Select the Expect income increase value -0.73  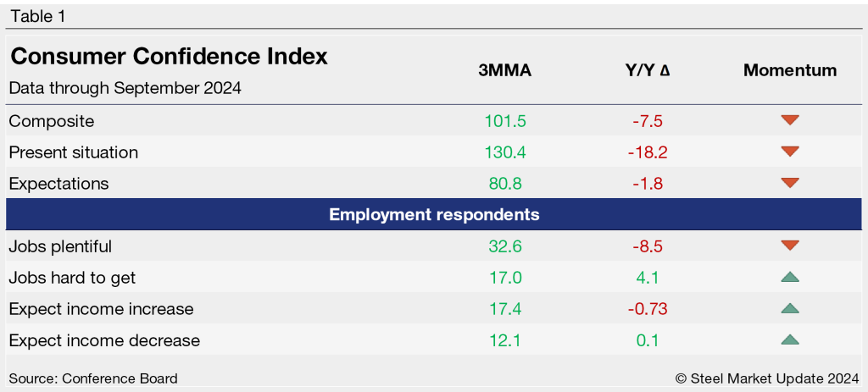[647, 309]
